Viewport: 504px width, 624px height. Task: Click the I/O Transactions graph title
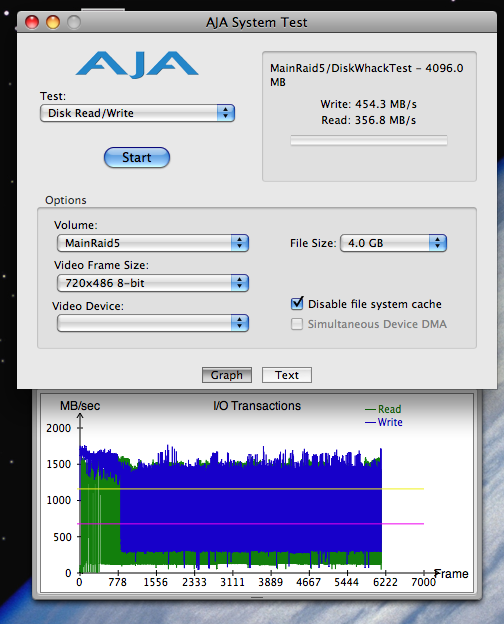coord(257,406)
